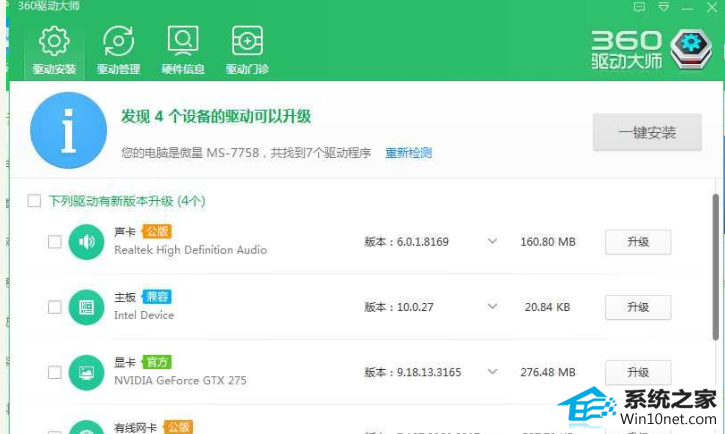725x434 pixels.
Task: Expand version dropdown for 9.18.13.3165
Action: tap(492, 372)
